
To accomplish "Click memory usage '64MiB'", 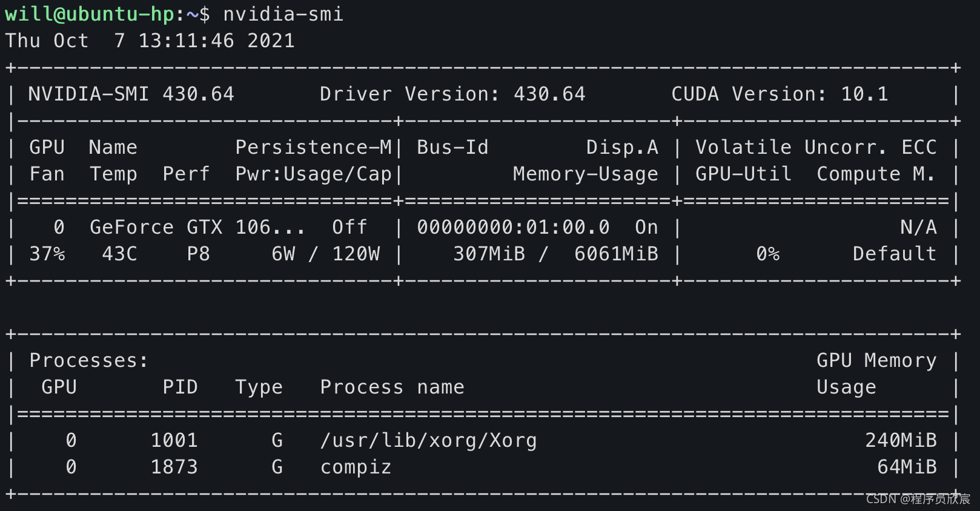I will (907, 467).
